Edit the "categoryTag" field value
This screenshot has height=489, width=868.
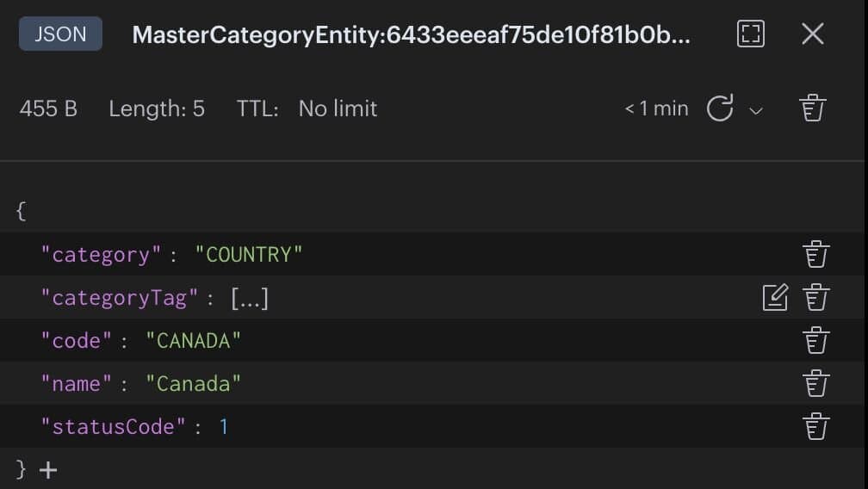(x=775, y=297)
